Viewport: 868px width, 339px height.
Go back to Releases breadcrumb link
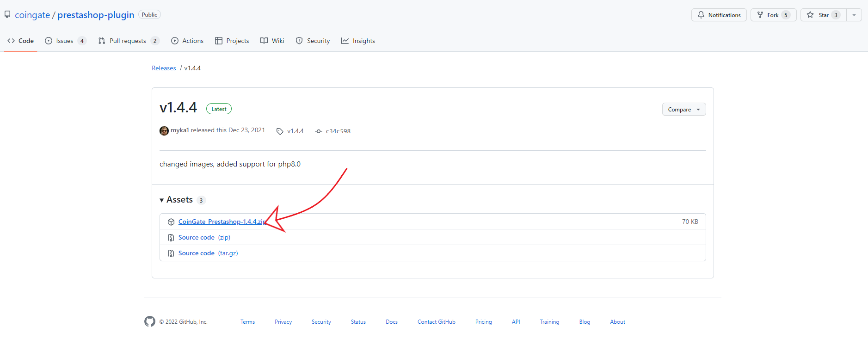click(x=164, y=68)
